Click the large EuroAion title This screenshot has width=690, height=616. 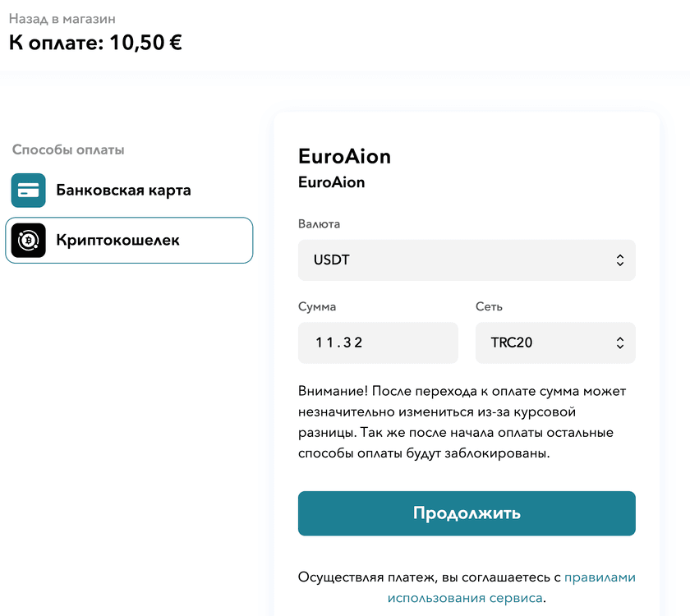pyautogui.click(x=344, y=156)
